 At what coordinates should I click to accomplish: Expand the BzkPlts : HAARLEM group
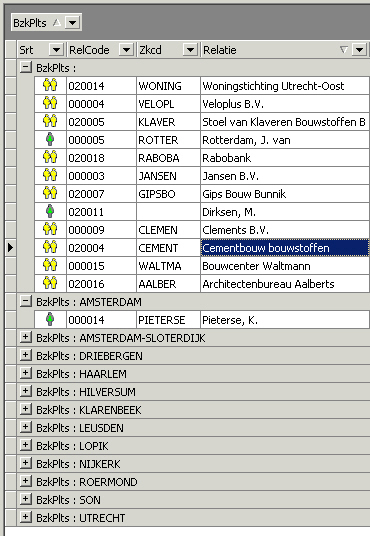click(x=26, y=373)
